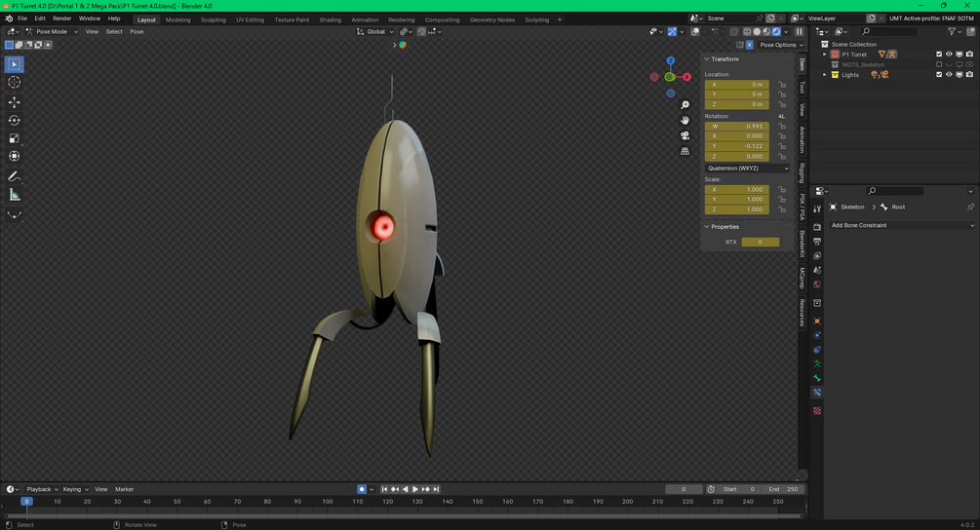Click the RTX property slider
The image size is (980, 530).
(760, 242)
